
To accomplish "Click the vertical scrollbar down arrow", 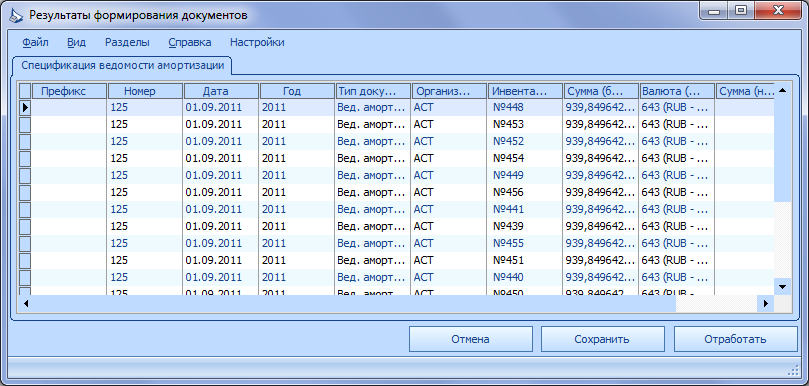I will click(x=782, y=286).
